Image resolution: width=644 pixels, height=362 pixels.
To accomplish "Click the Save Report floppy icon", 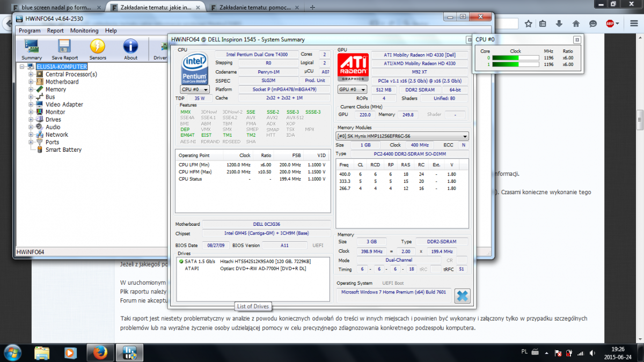I will coord(65,49).
